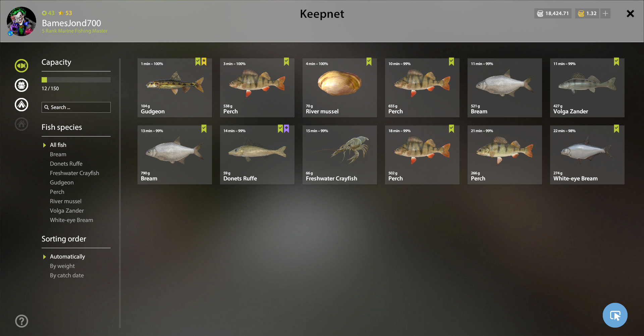
Task: Click the greyed-out home sidebar icon
Action: pos(21,124)
